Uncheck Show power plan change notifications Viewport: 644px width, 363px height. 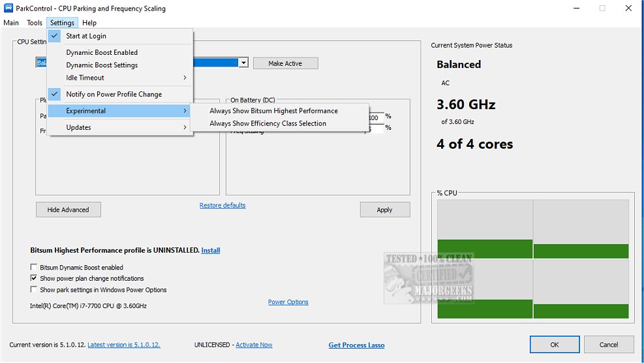34,279
